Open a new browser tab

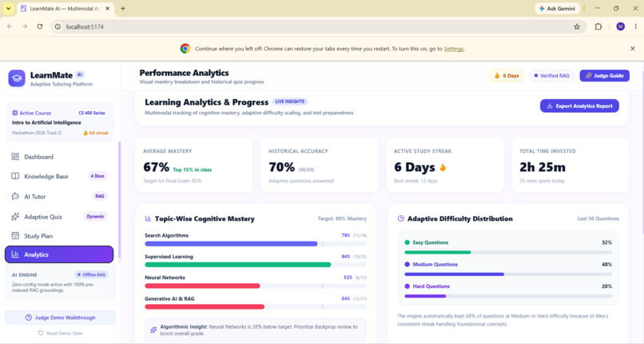[x=123, y=8]
